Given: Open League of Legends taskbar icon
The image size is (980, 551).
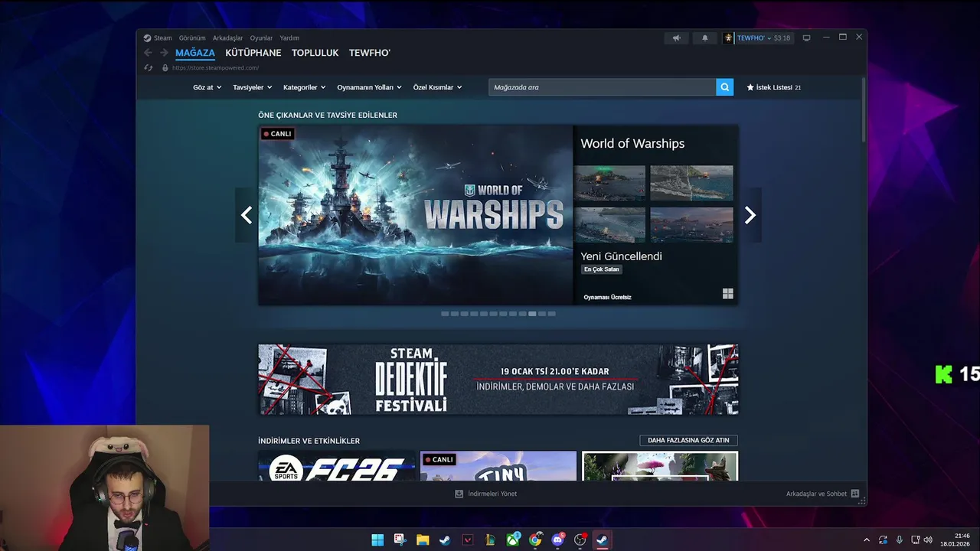Looking at the screenshot, I should pyautogui.click(x=490, y=540).
